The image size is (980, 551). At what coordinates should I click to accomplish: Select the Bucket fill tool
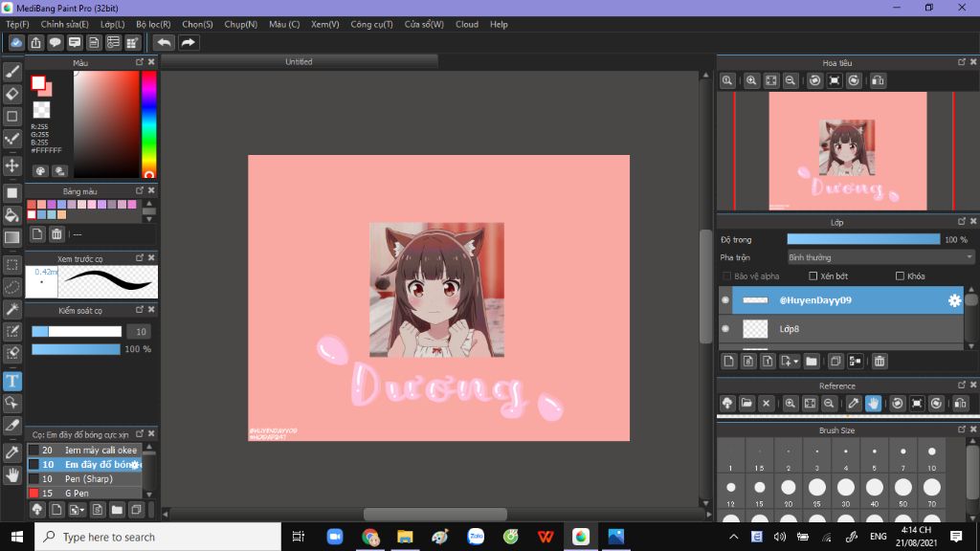coord(11,215)
